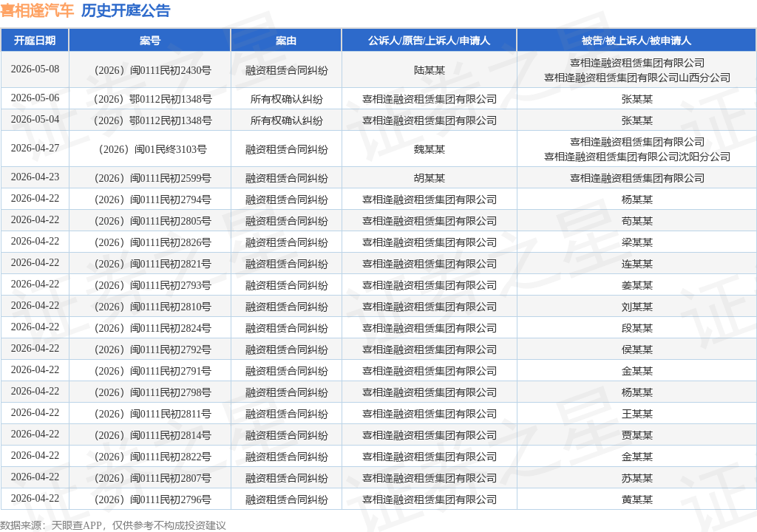Click defendant 张某某 in the 2026-05-06 row
The height and width of the screenshot is (532, 757).
637,100
